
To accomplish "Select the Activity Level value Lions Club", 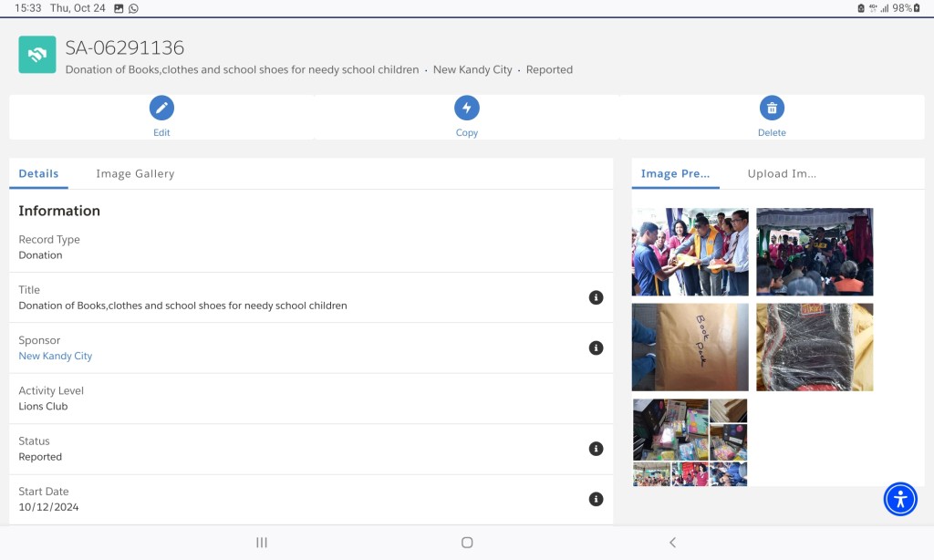I will click(43, 406).
